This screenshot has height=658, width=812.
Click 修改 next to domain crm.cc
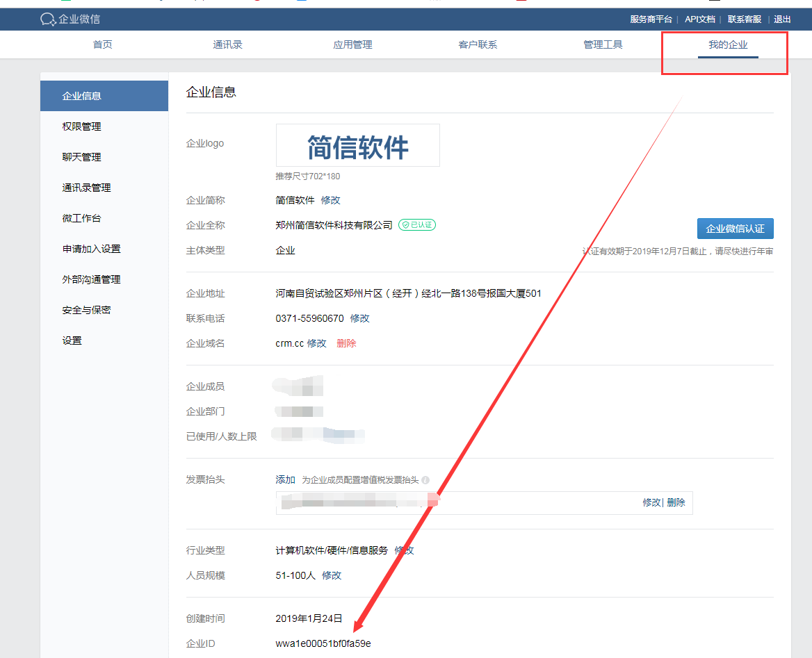pos(317,343)
